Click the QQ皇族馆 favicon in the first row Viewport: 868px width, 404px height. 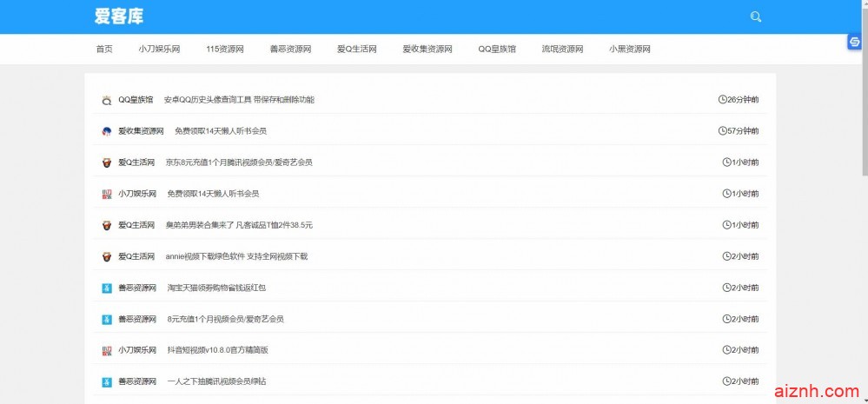[106, 100]
